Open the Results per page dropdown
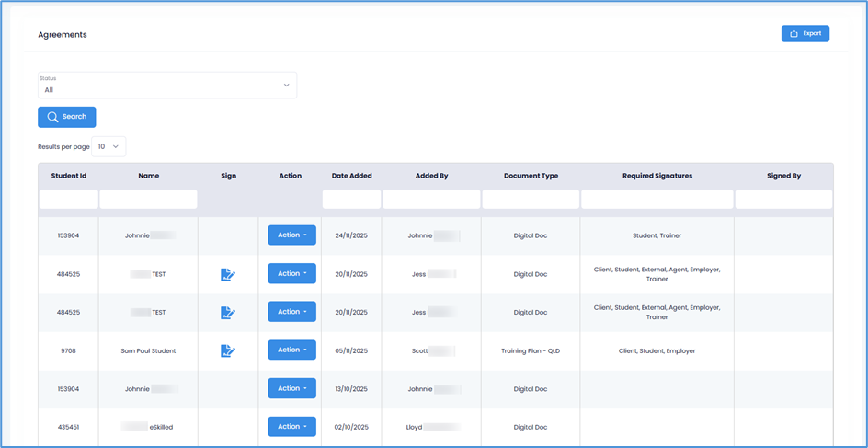This screenshot has height=448, width=868. tap(108, 146)
